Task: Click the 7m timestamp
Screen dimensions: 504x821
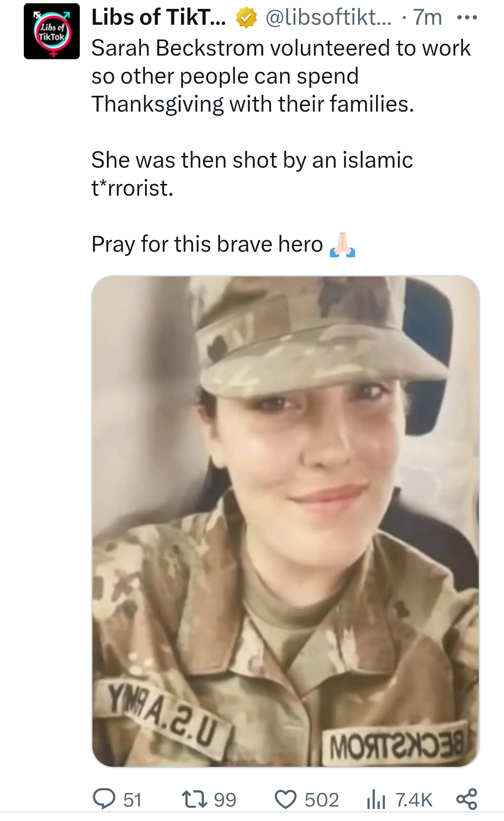Action: 427,18
